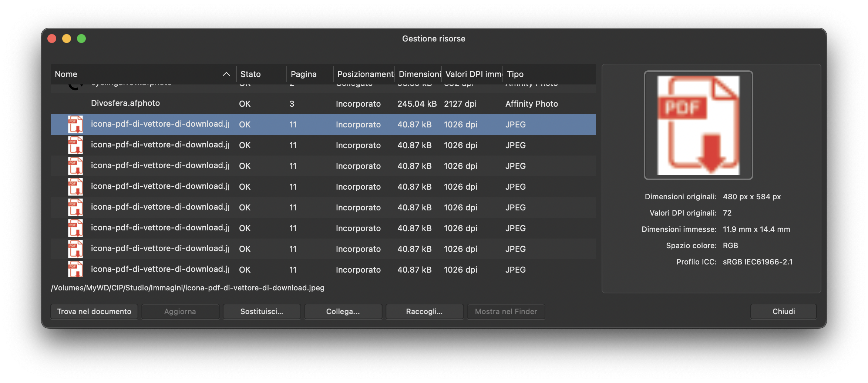The image size is (868, 383).
Task: Click the Posizionamento column header
Action: 365,74
